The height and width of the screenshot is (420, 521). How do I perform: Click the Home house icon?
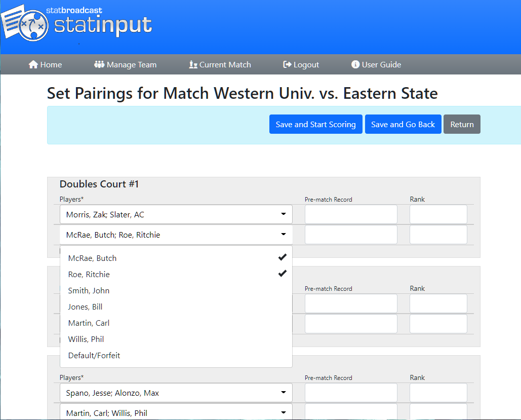[33, 64]
